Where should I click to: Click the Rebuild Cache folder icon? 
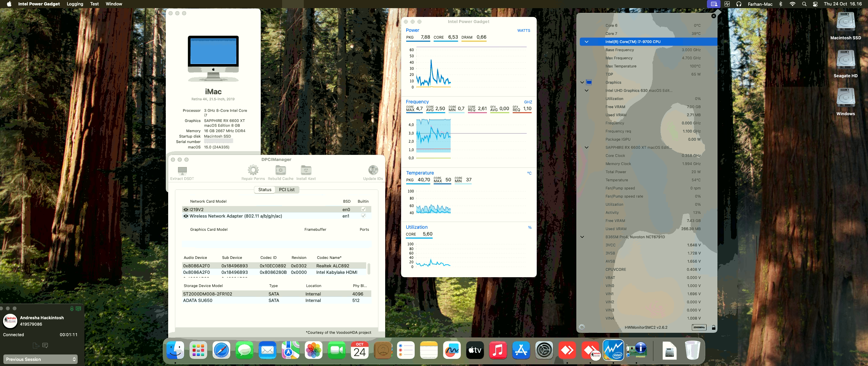coord(280,171)
